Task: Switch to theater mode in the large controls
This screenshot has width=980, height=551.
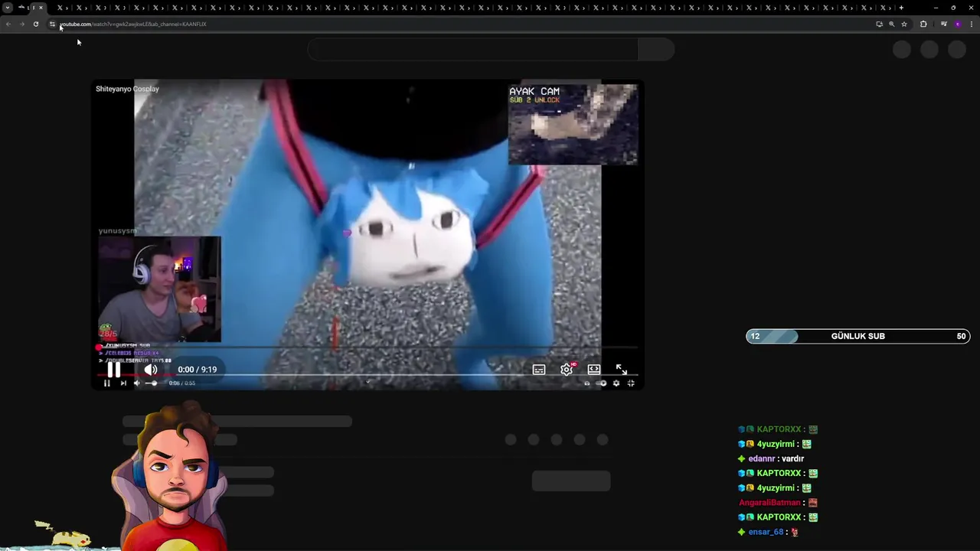Action: pos(594,370)
